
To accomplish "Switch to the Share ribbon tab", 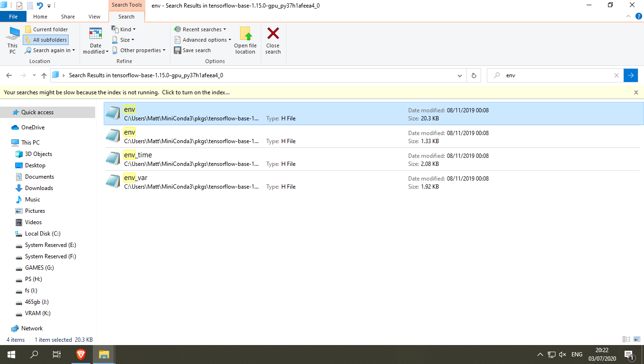I will click(x=68, y=17).
